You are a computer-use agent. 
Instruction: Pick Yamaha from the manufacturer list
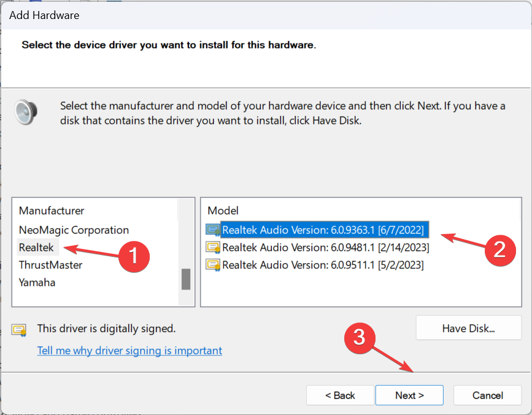[x=37, y=283]
